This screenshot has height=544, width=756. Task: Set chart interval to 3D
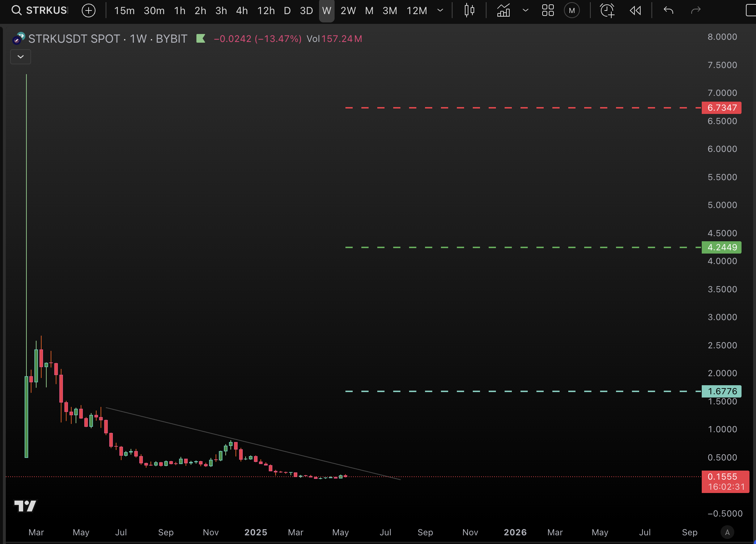coord(306,10)
